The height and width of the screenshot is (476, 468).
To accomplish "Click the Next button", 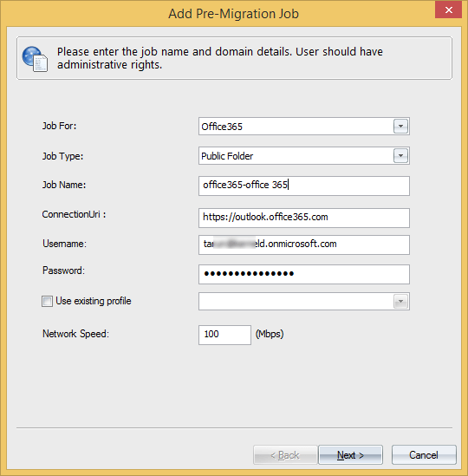I will tap(350, 454).
